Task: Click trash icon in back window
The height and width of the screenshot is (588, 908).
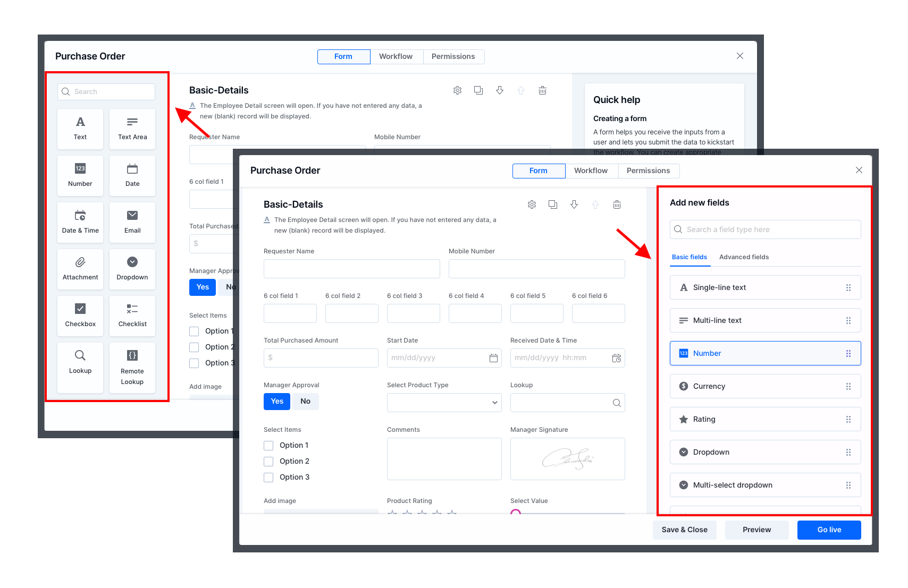Action: [x=542, y=90]
